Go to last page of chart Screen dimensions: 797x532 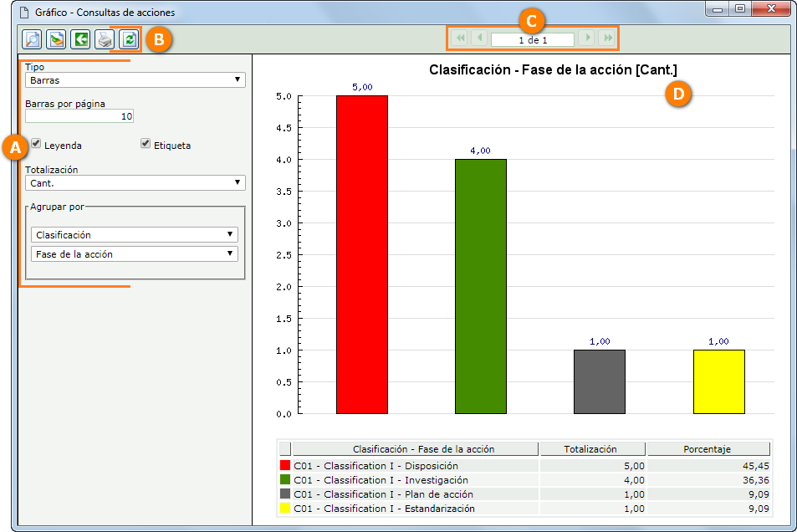(x=607, y=38)
